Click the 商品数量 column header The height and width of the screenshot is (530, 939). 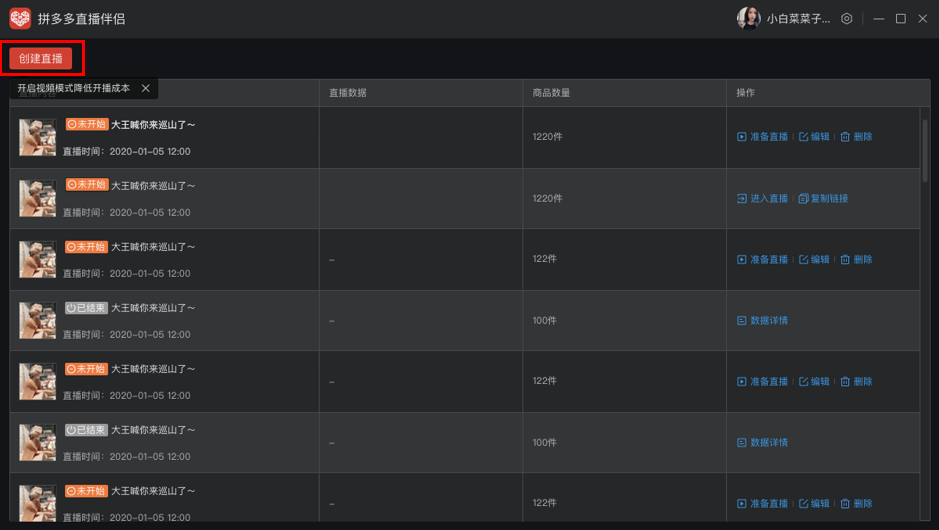coord(552,93)
